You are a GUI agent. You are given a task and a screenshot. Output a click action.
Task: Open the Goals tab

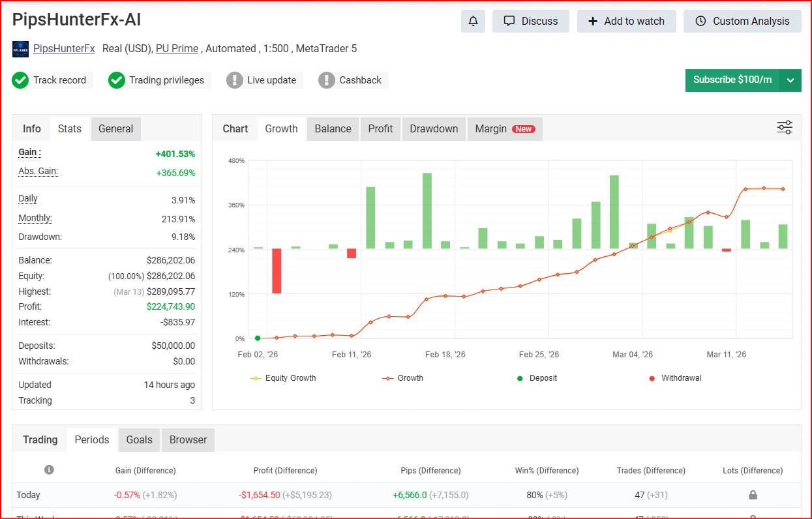point(139,439)
